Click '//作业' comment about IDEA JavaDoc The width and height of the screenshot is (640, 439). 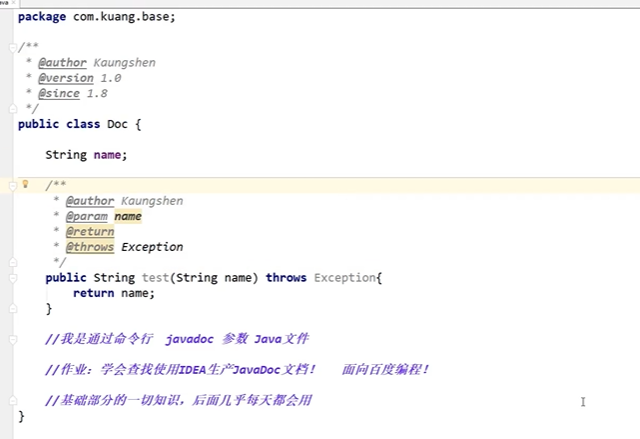[x=180, y=370]
